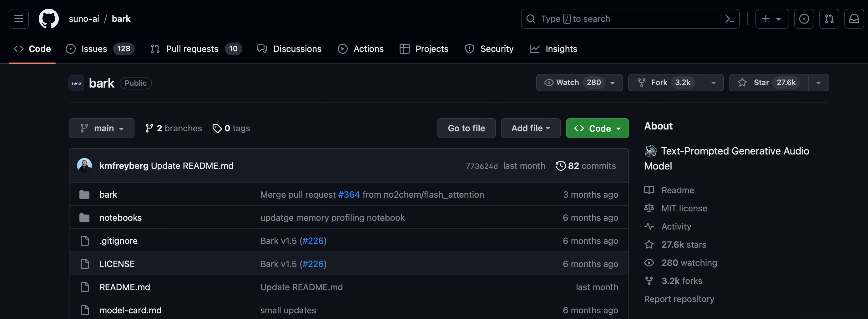This screenshot has width=868, height=319.
Task: Open the 82 commits history link
Action: click(586, 166)
